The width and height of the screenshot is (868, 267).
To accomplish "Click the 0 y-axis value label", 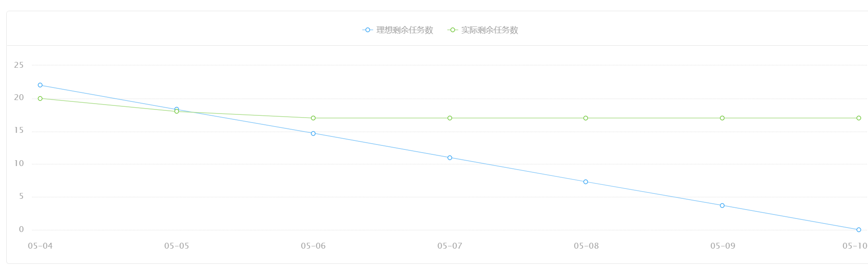I will pyautogui.click(x=21, y=230).
